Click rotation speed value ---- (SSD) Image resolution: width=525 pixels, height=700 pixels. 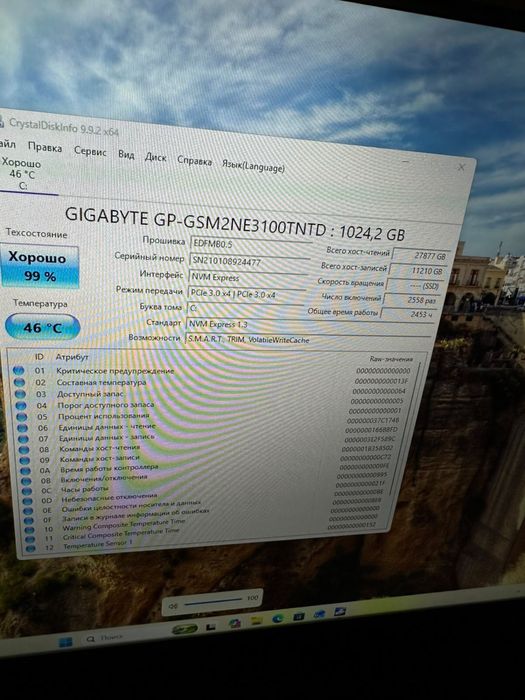[415, 285]
